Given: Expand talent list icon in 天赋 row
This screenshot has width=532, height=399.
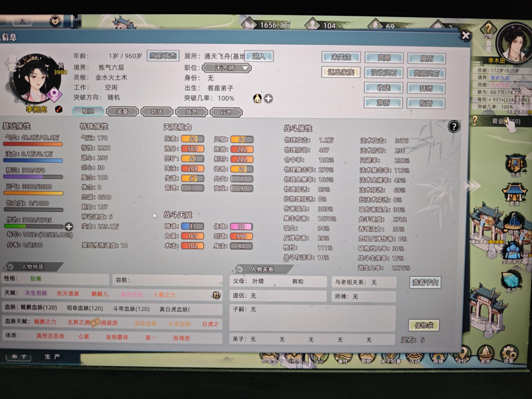Looking at the screenshot, I should [216, 295].
